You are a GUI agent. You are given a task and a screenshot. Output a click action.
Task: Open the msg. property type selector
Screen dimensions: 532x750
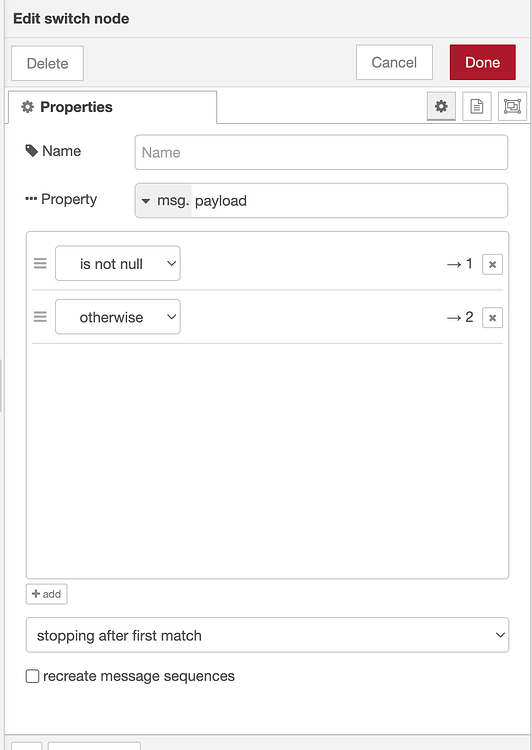[164, 201]
